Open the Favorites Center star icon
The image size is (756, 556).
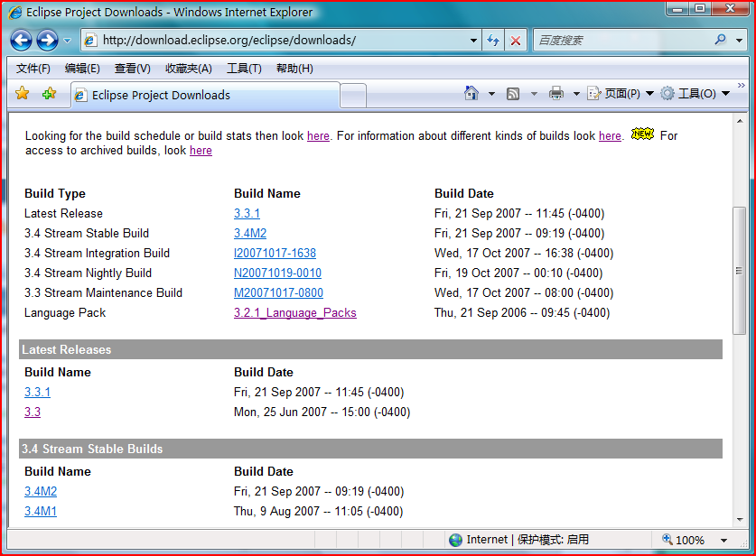click(x=23, y=94)
